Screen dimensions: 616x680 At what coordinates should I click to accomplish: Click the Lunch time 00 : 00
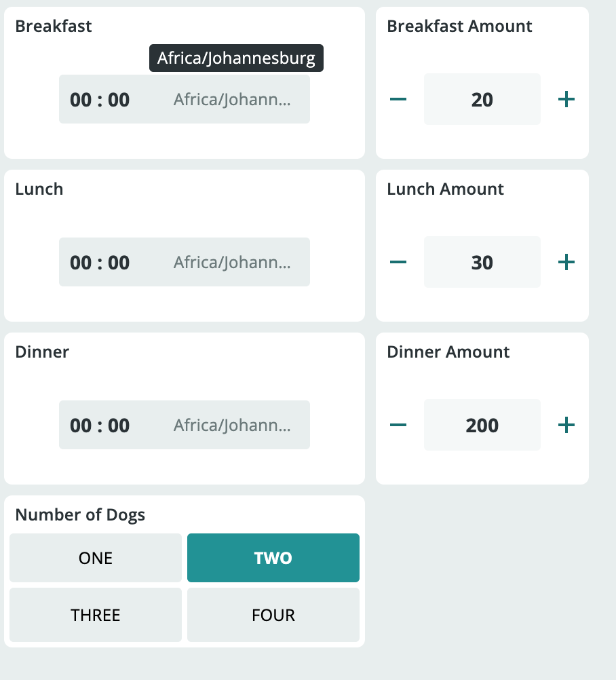100,263
